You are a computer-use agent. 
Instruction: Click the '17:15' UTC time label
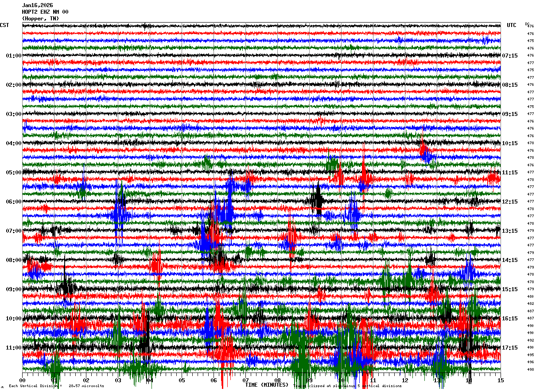510,348
